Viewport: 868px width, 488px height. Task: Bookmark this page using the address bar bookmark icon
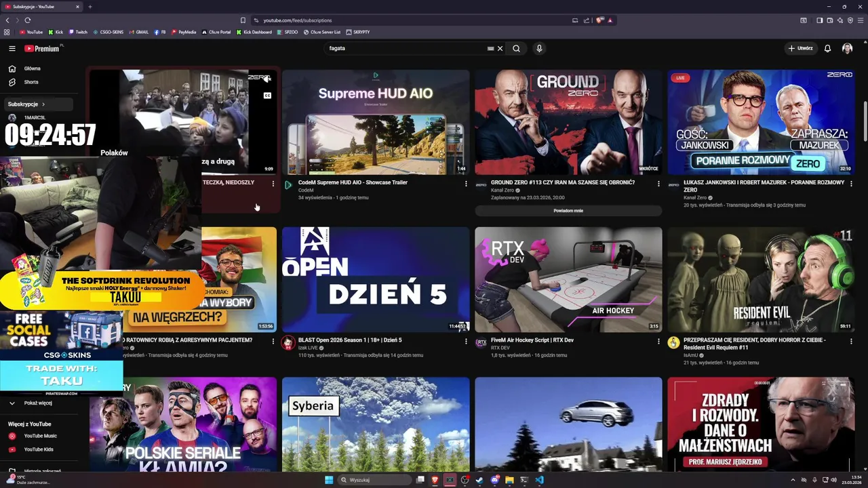click(243, 20)
